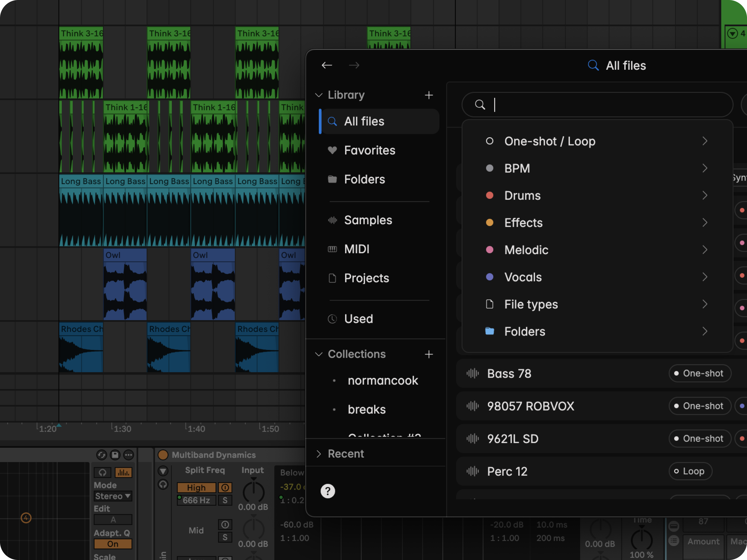Image resolution: width=747 pixels, height=560 pixels.
Task: Click the back arrow in sample browser
Action: pyautogui.click(x=327, y=65)
